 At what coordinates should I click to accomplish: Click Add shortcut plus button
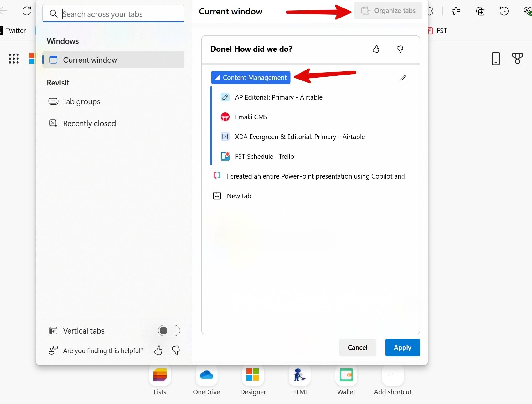(x=393, y=375)
